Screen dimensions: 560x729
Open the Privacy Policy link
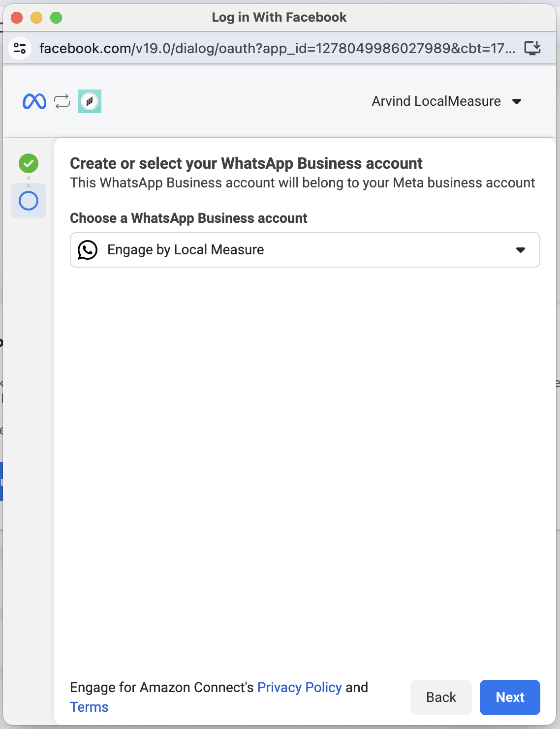pyautogui.click(x=299, y=687)
